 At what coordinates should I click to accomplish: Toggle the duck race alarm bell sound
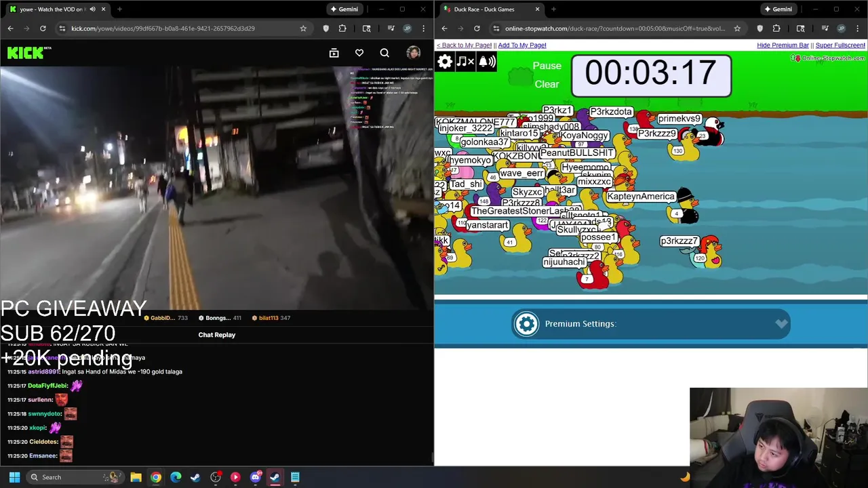click(487, 62)
